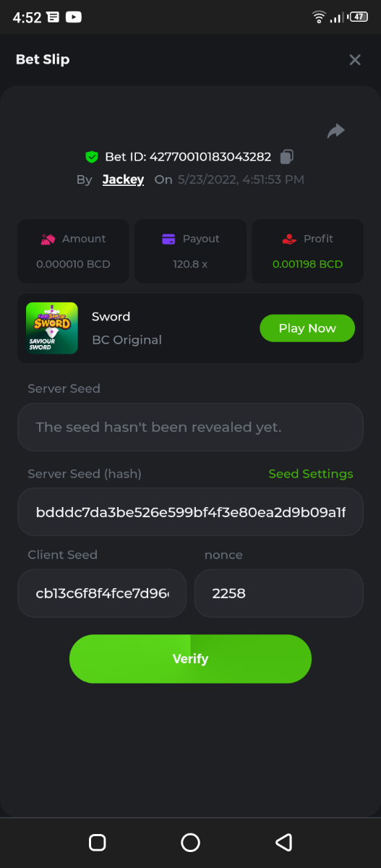The height and width of the screenshot is (868, 381).
Task: Tap the green verified shield icon
Action: tap(92, 156)
